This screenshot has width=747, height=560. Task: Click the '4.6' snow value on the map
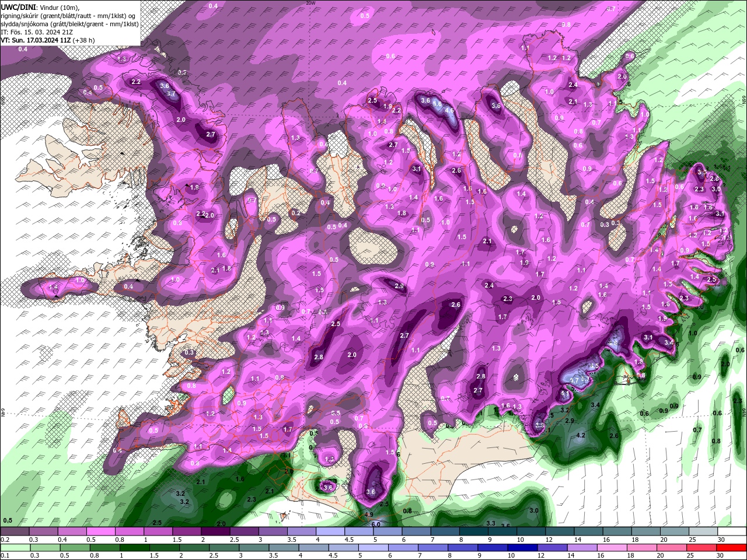(x=449, y=110)
